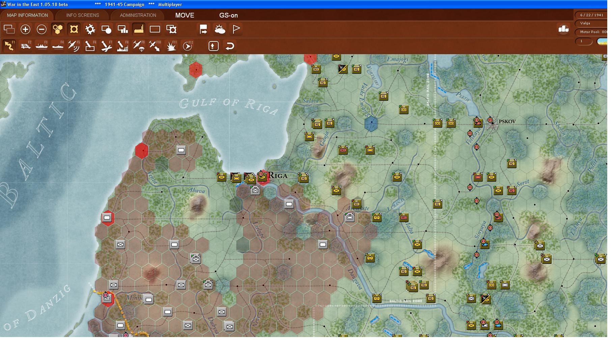Select the F5 air recon mode icon
614x364 pixels.
[74, 46]
